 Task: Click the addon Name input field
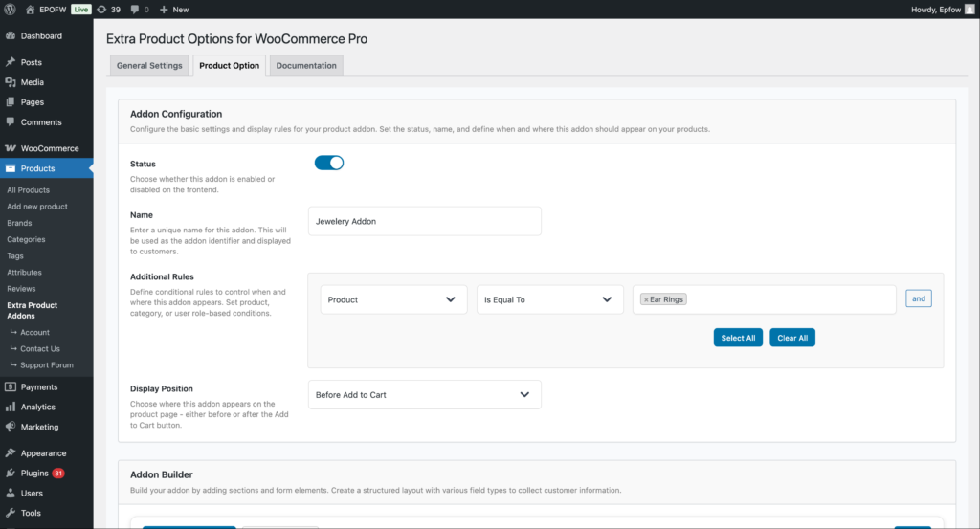click(424, 221)
